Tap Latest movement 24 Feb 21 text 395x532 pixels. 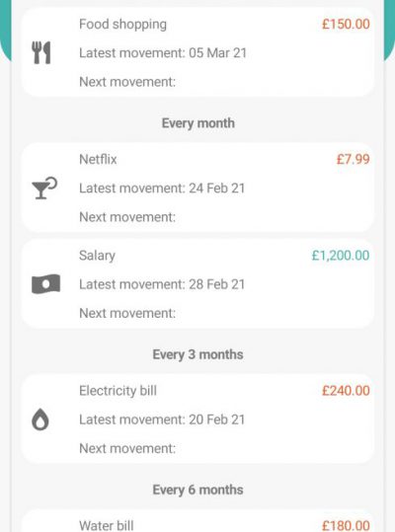[162, 189]
